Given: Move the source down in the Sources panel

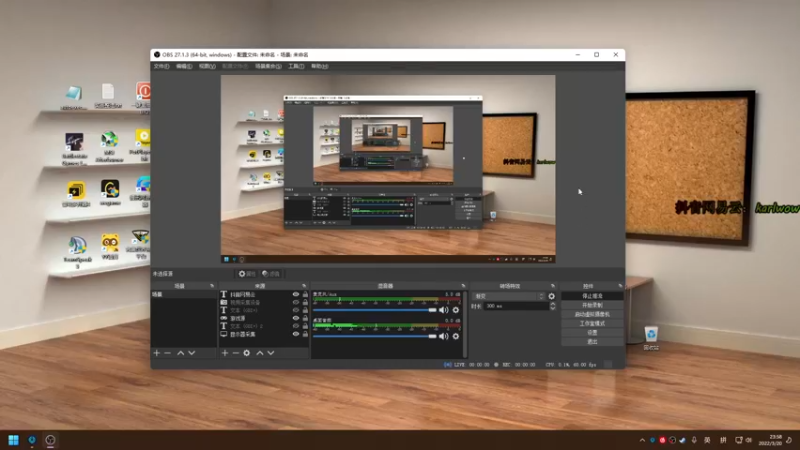Looking at the screenshot, I should tap(271, 353).
